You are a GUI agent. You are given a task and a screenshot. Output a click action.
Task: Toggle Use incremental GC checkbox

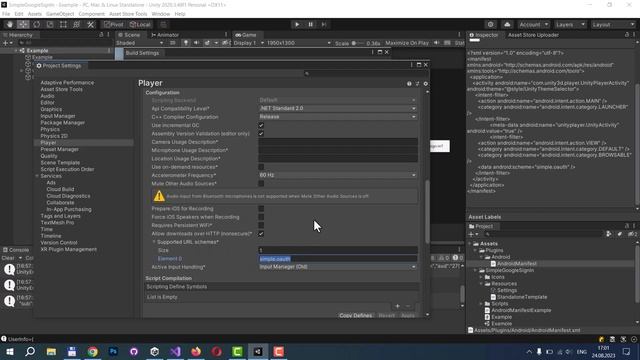[261, 125]
